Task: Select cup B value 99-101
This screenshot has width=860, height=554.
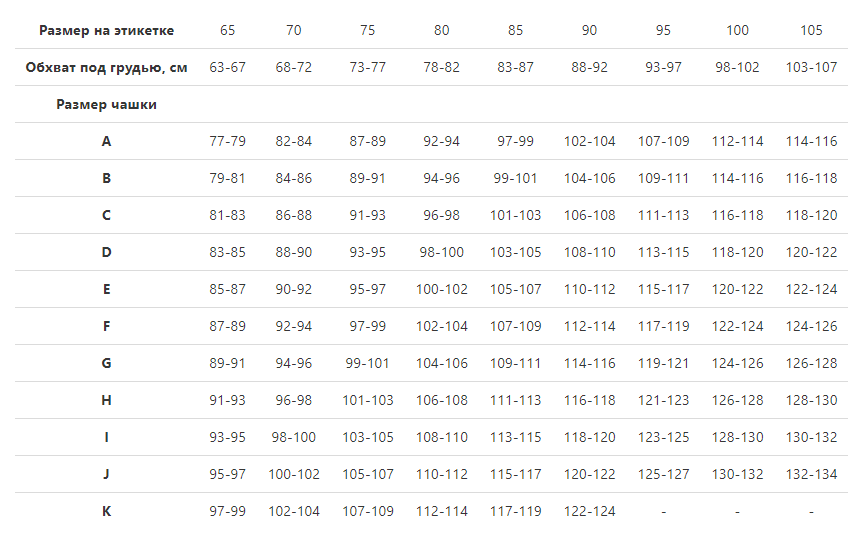Action: pyautogui.click(x=515, y=178)
